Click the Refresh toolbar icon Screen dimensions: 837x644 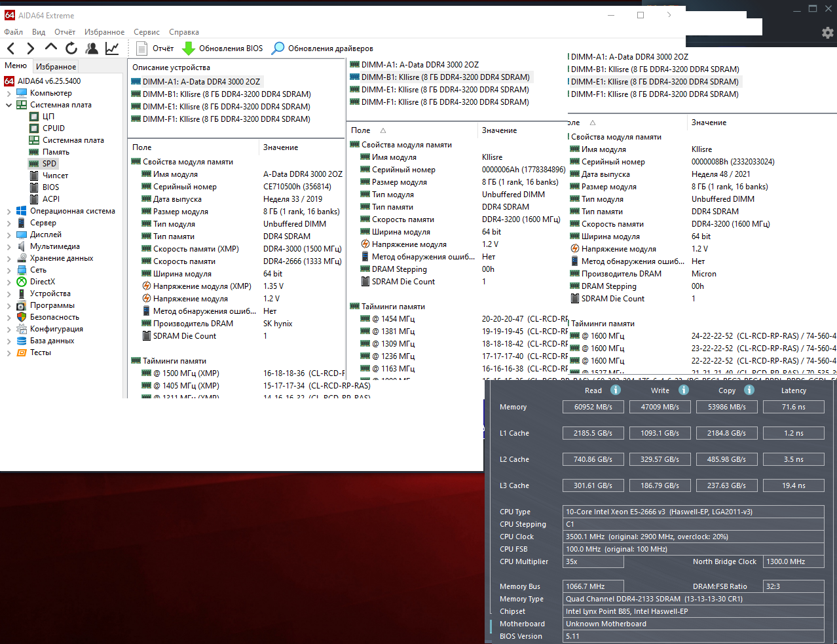pos(71,48)
